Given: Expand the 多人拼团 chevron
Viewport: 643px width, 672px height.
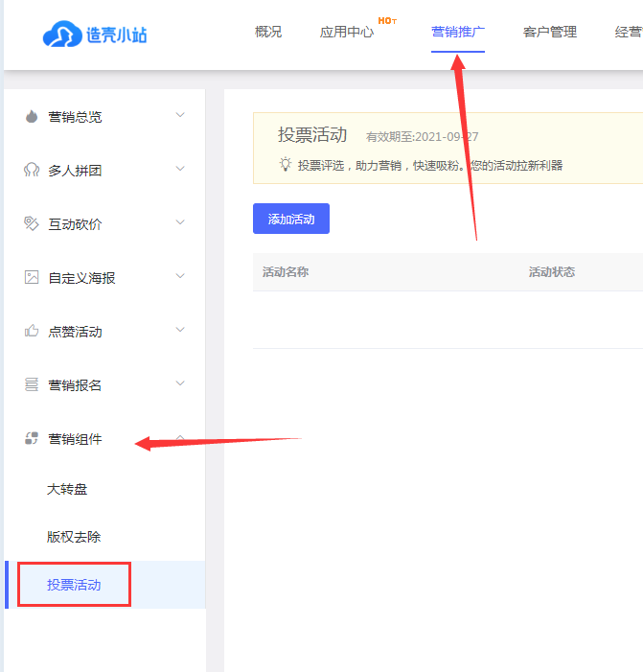Looking at the screenshot, I should 180,169.
